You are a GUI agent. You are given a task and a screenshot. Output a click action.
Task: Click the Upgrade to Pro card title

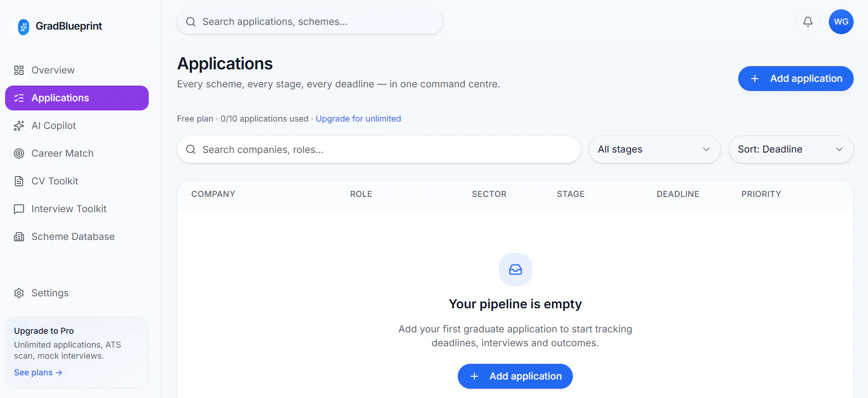tap(44, 331)
